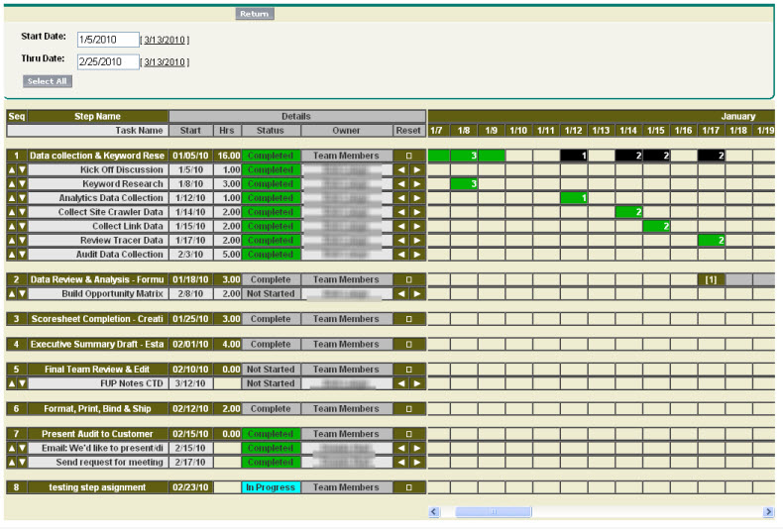Check reset box for testing step asignment
Viewport: 783px width, 532px height.
pos(409,487)
